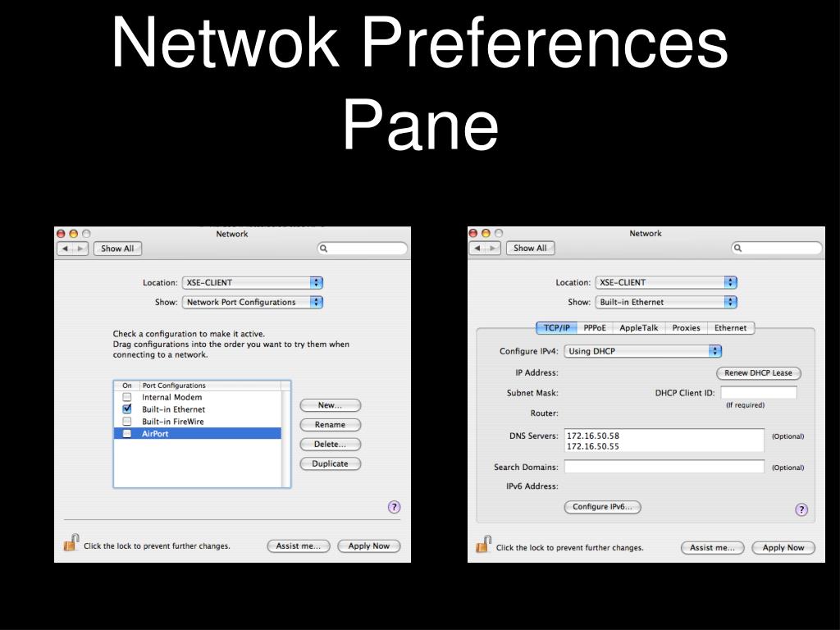Click Show All in left Network window

point(117,249)
